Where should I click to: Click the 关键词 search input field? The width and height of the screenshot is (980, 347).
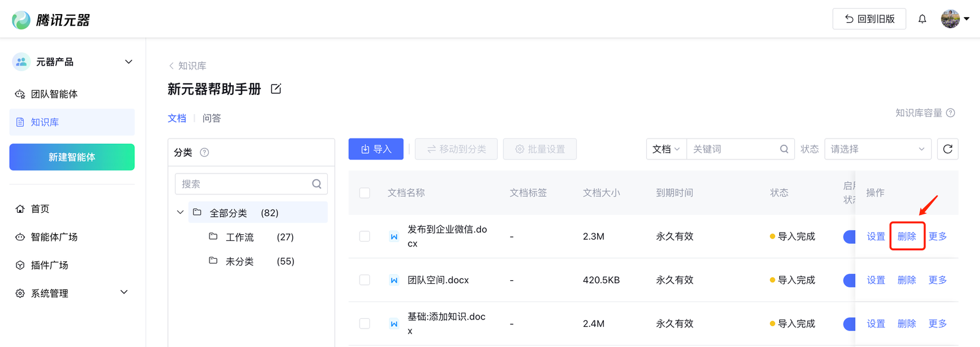[x=732, y=149]
